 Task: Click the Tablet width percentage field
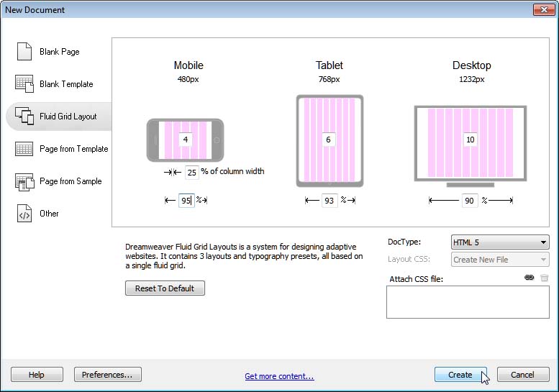[x=329, y=201]
